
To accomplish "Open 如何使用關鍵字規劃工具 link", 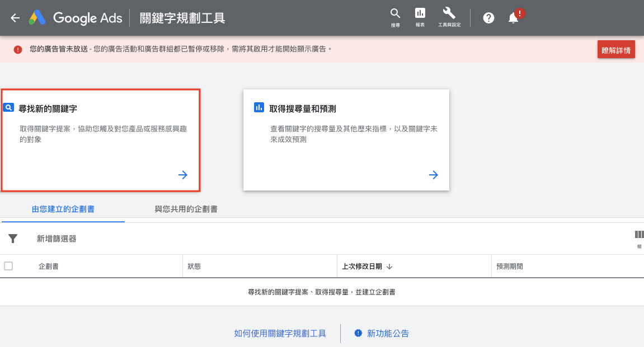I will 280,334.
